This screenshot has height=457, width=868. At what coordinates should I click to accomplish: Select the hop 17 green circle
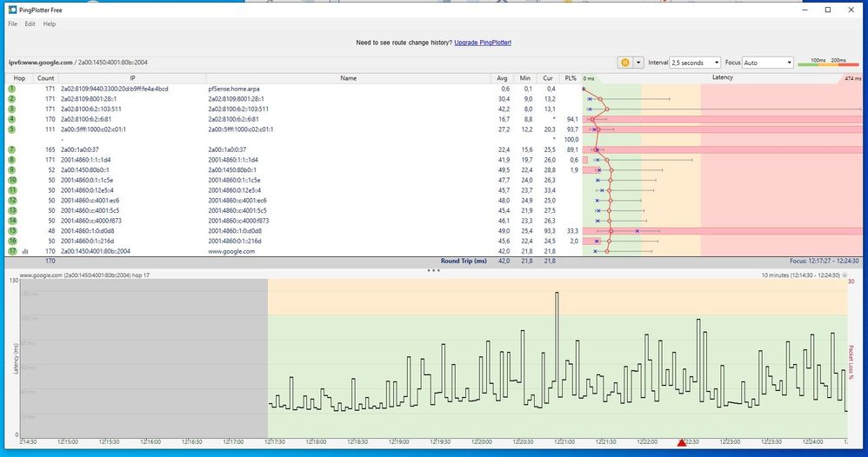coord(11,251)
